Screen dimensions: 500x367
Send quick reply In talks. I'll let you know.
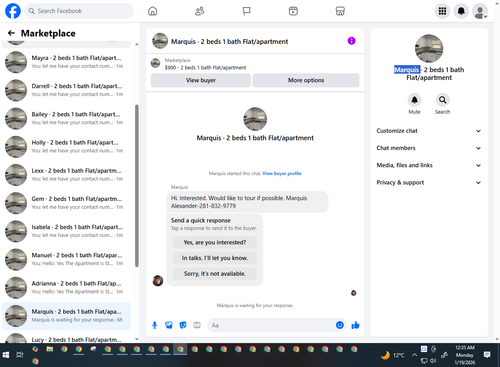[215, 258]
